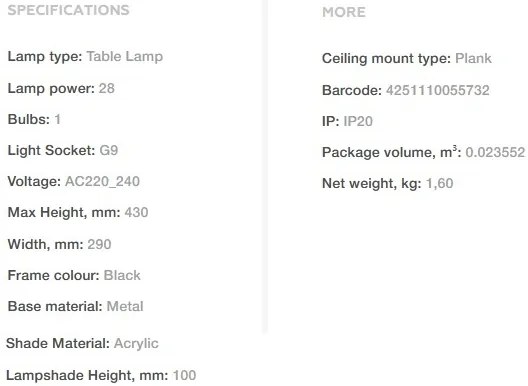Image resolution: width=528 pixels, height=386 pixels.
Task: Click the Package volume 0.023552 value
Action: point(495,152)
